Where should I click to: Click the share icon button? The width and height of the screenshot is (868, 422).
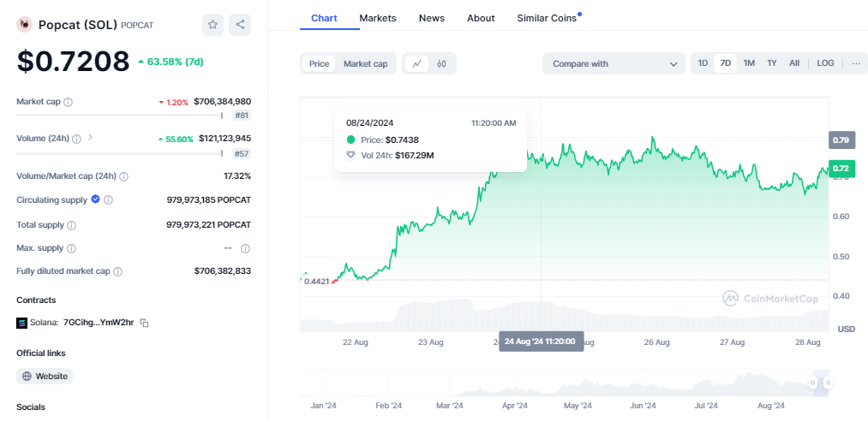[240, 25]
